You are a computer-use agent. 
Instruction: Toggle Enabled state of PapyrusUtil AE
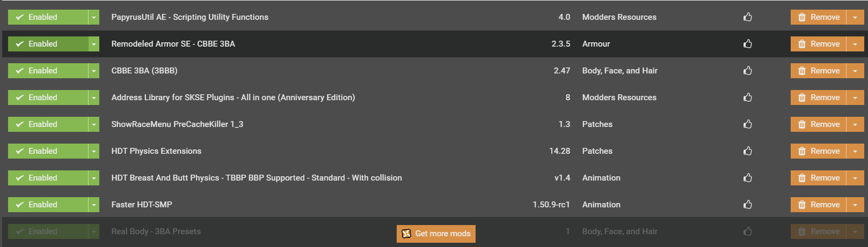(x=48, y=17)
